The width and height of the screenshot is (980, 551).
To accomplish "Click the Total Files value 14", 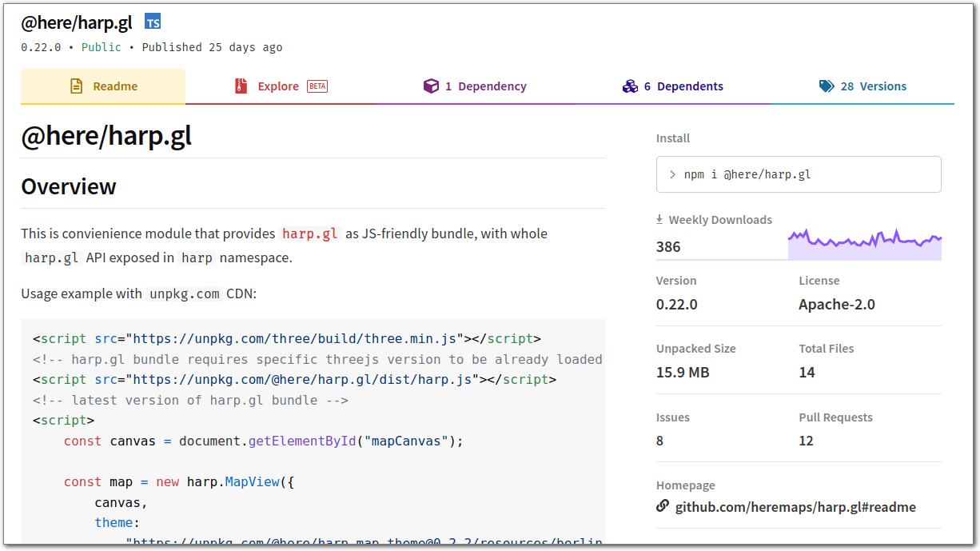I will tap(807, 373).
